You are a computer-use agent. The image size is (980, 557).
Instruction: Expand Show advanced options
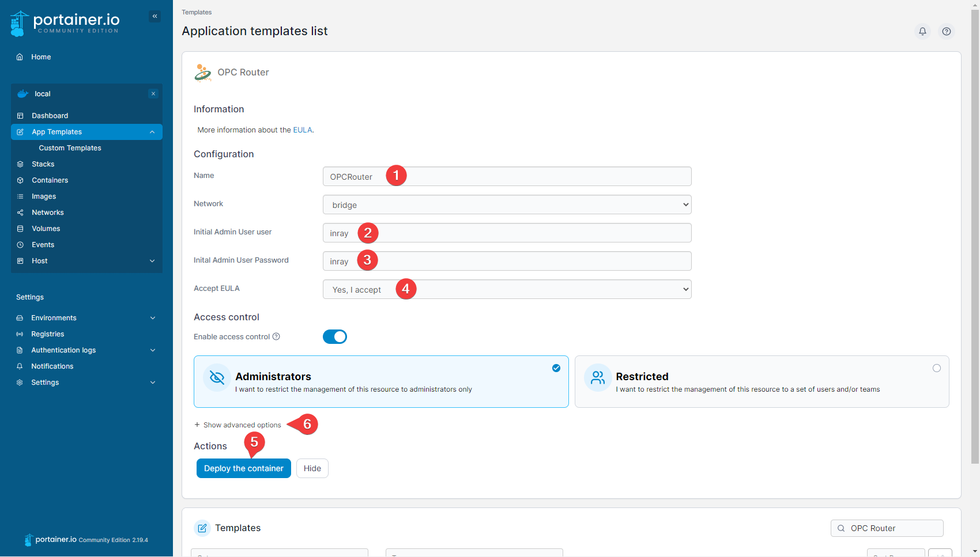tap(238, 425)
